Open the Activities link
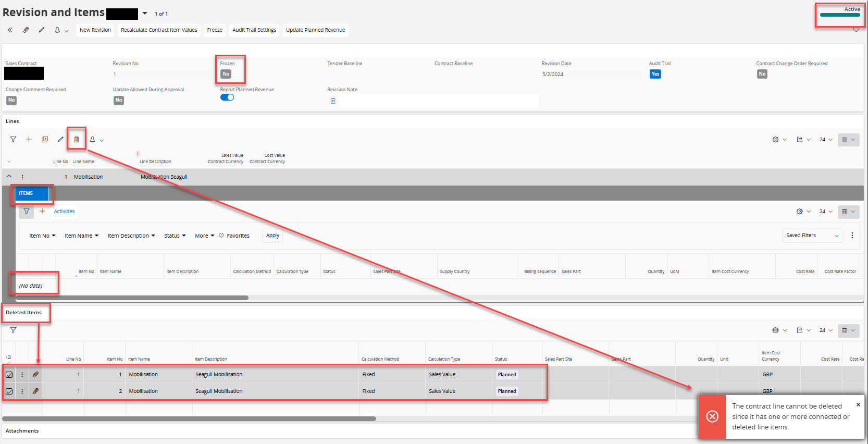This screenshot has height=444, width=868. click(64, 212)
